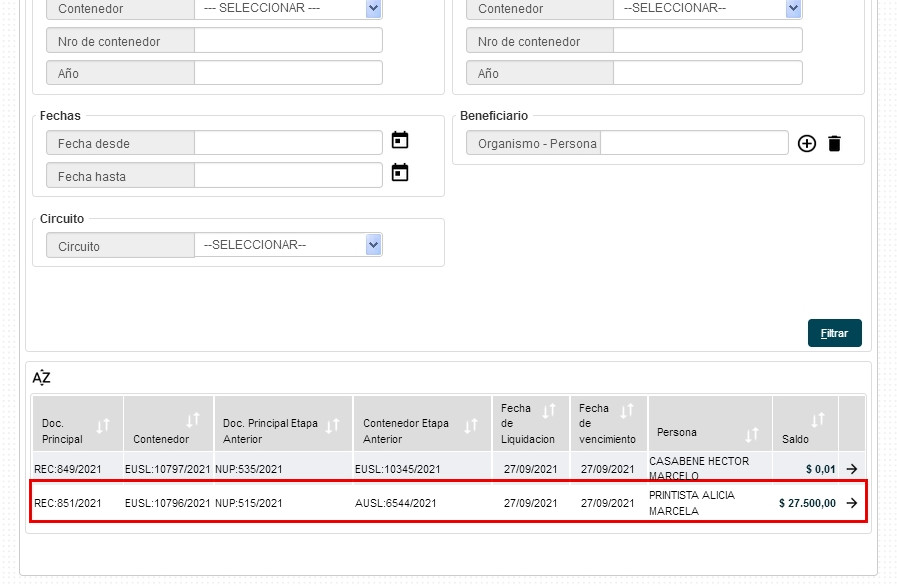Viewport: 897px width, 586px height.
Task: Click cell AUSL:6544/2021
Action: click(395, 503)
